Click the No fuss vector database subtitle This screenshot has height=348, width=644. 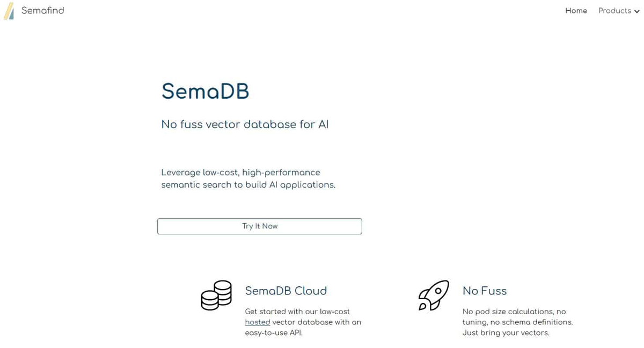coord(245,124)
